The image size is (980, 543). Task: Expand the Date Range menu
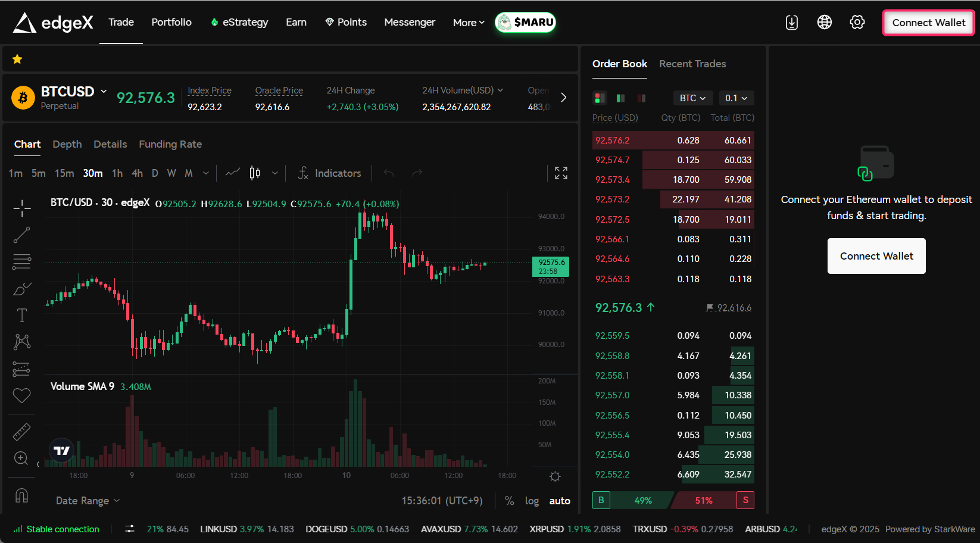click(x=88, y=501)
